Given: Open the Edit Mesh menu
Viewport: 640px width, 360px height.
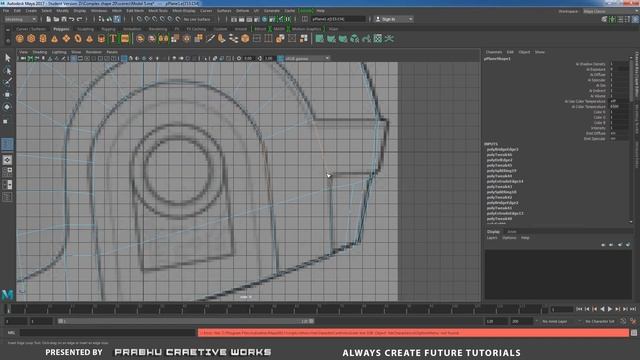Looking at the screenshot, I should tap(135, 11).
